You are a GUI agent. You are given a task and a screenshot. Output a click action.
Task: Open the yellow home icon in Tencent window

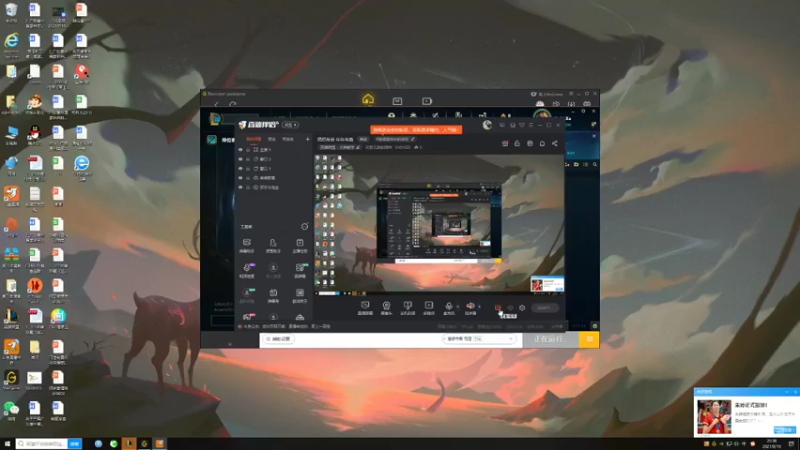(368, 99)
